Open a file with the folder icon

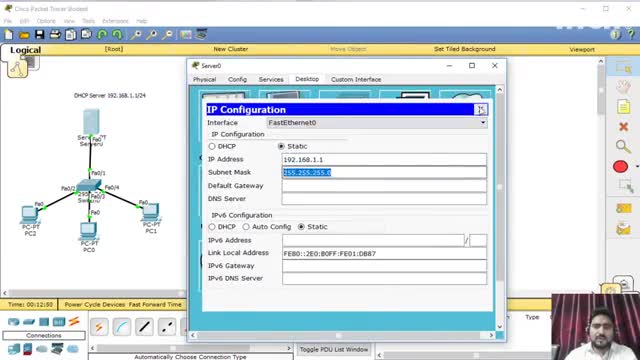click(x=24, y=35)
